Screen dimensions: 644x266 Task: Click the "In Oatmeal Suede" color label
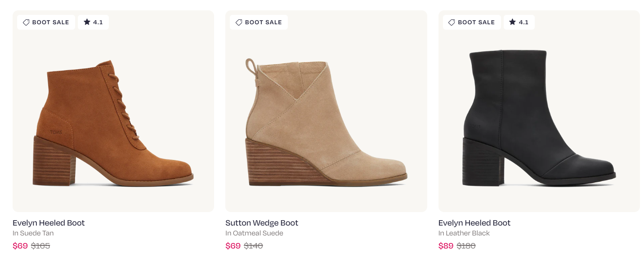(x=254, y=233)
